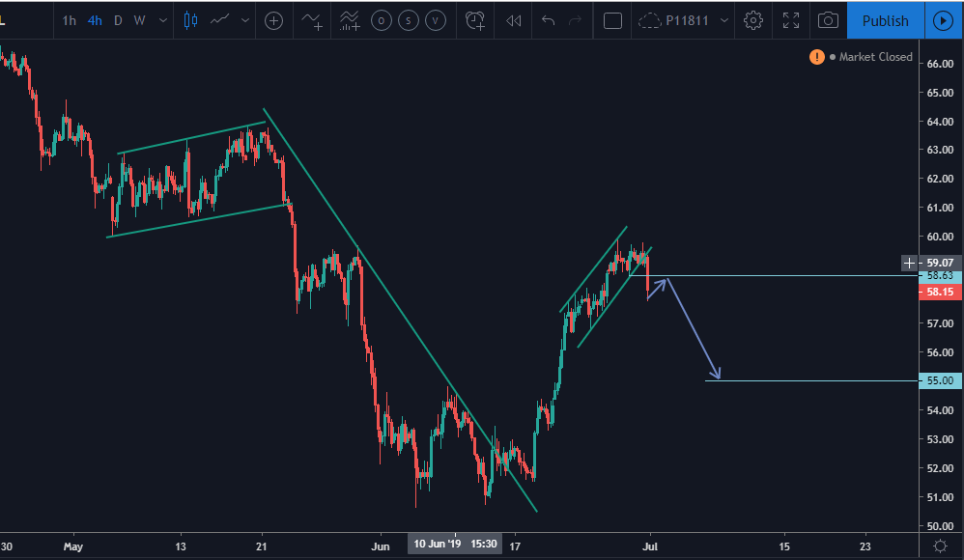The width and height of the screenshot is (964, 560).
Task: Click the 55.00 target line price label
Action: [x=940, y=380]
